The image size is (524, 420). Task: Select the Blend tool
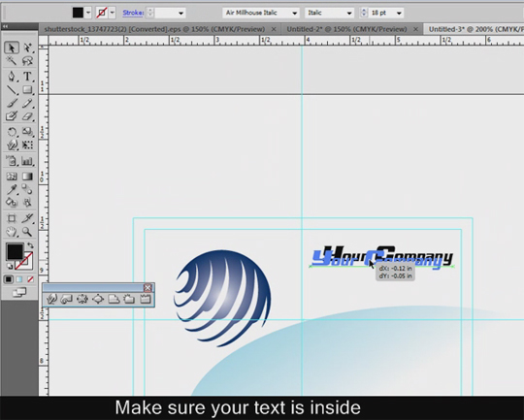[28, 189]
